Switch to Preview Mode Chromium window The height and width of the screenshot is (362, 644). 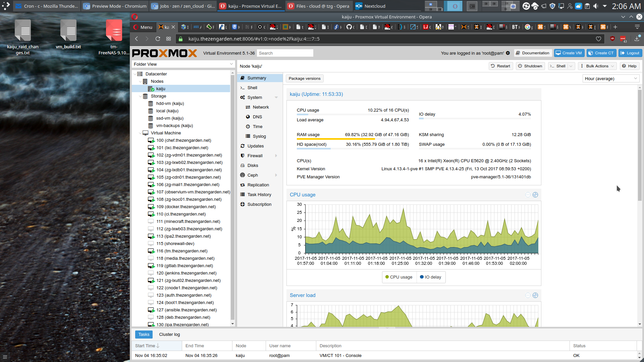[x=115, y=6]
